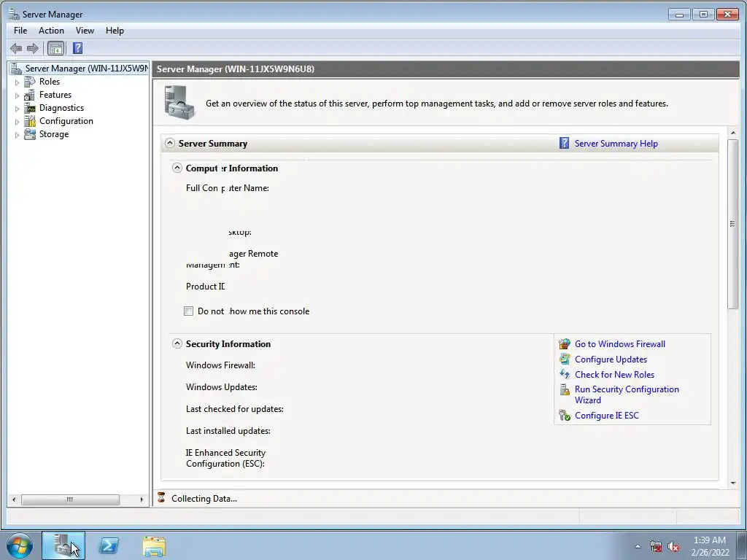Open the View menu
The image size is (747, 560).
point(85,31)
